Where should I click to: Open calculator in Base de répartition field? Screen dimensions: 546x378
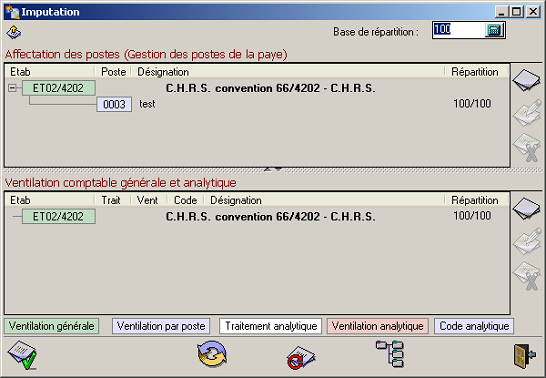tap(494, 30)
